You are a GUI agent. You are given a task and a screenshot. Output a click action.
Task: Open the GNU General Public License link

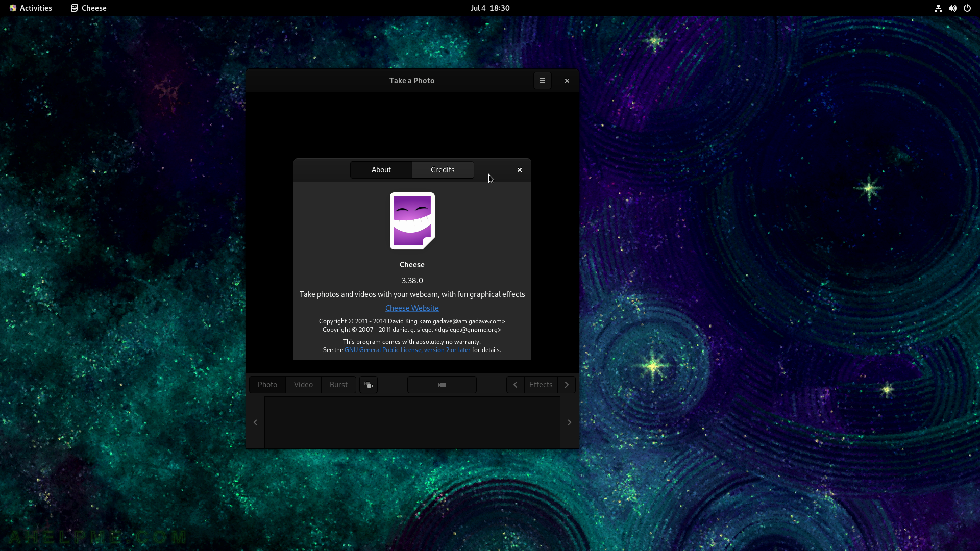407,350
